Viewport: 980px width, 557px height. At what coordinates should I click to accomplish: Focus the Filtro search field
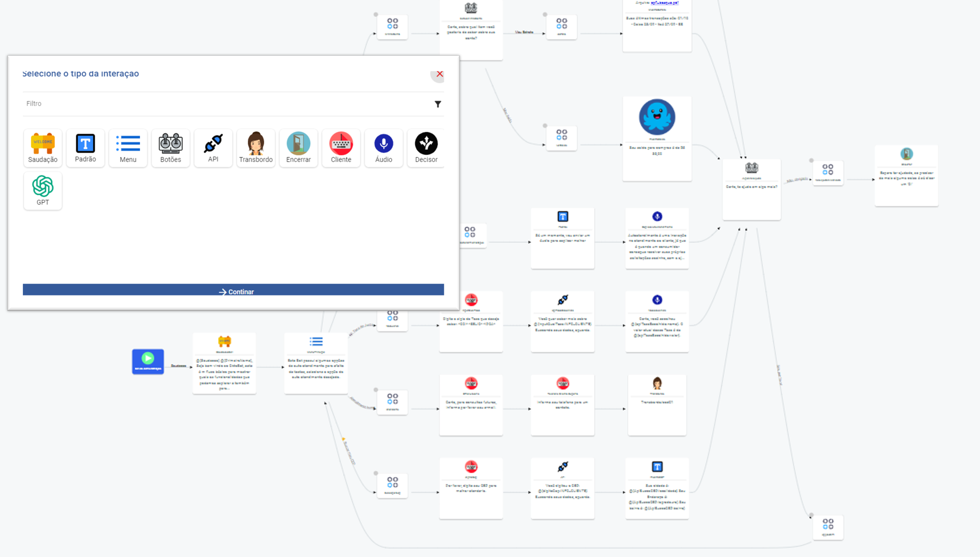225,103
